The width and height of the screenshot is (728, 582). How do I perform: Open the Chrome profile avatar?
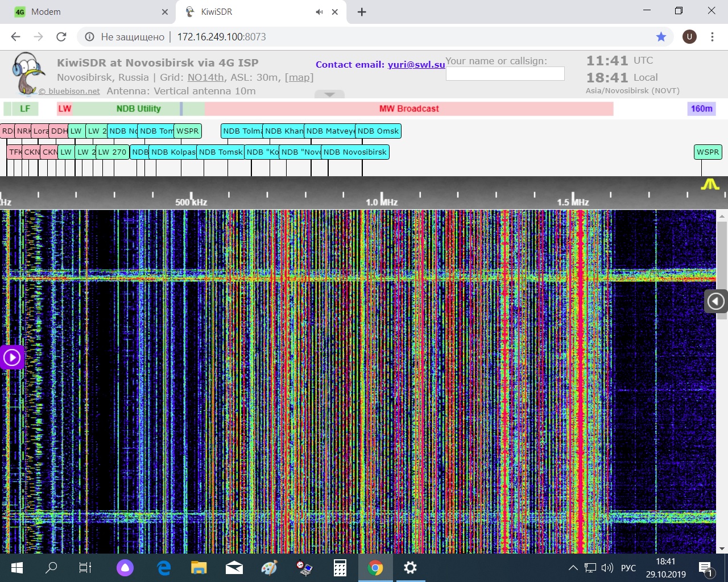[x=689, y=37]
